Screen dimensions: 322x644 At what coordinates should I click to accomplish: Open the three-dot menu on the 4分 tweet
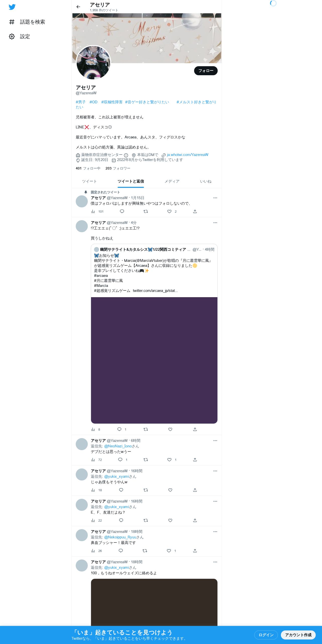click(x=215, y=223)
